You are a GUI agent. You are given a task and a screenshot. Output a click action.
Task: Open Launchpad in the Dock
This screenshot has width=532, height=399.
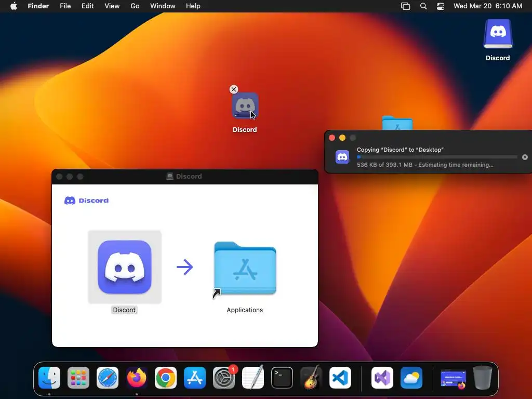[x=78, y=378]
